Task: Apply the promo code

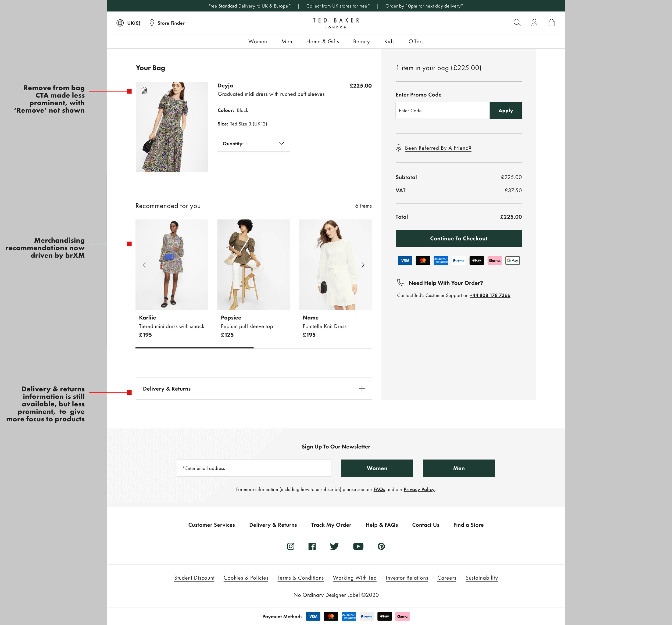Action: [x=506, y=110]
